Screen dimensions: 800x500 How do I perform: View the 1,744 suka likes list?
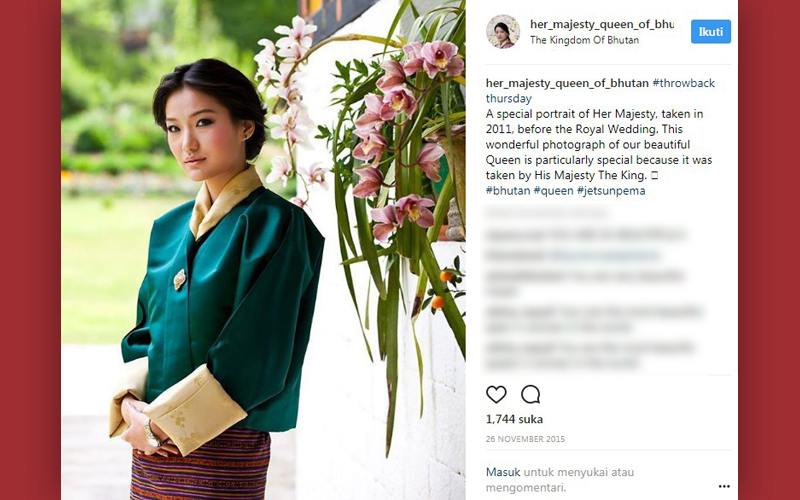tap(514, 419)
